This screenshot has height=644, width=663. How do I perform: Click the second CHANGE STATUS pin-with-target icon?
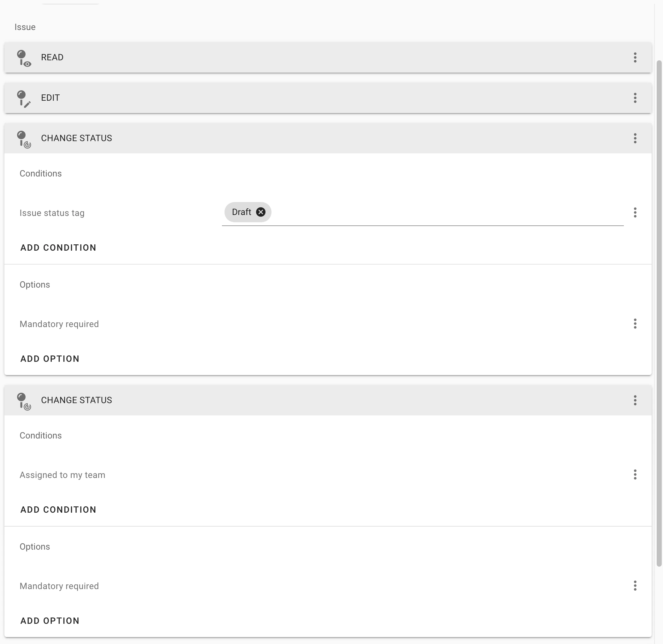[x=24, y=401]
